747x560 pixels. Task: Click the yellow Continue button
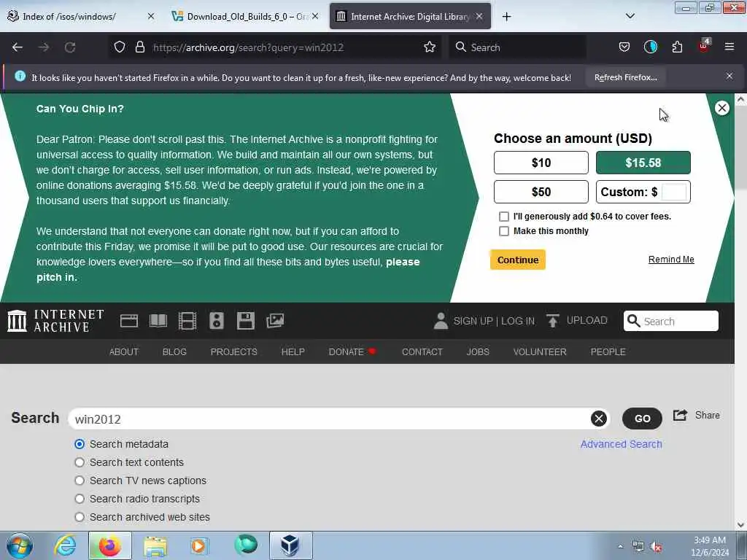(x=518, y=260)
